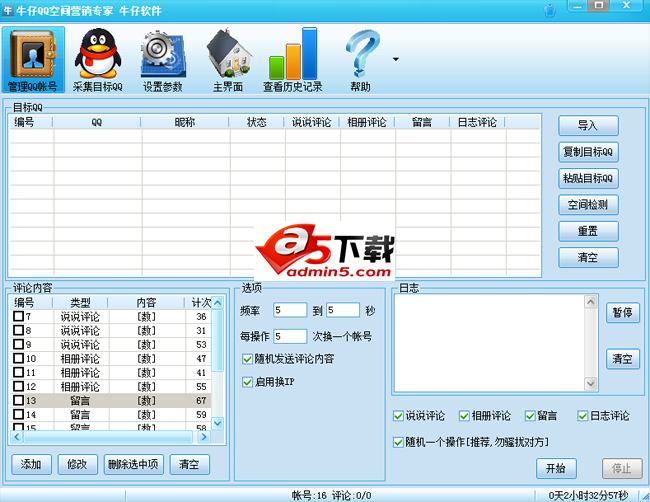The height and width of the screenshot is (502, 650).
Task: Sort by the 状态 column header
Action: click(257, 122)
